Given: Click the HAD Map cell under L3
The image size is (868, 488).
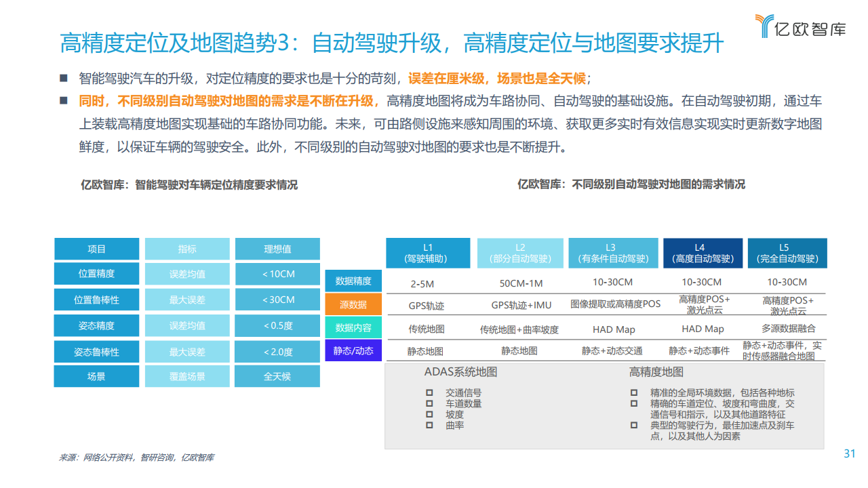Looking at the screenshot, I should (x=614, y=329).
